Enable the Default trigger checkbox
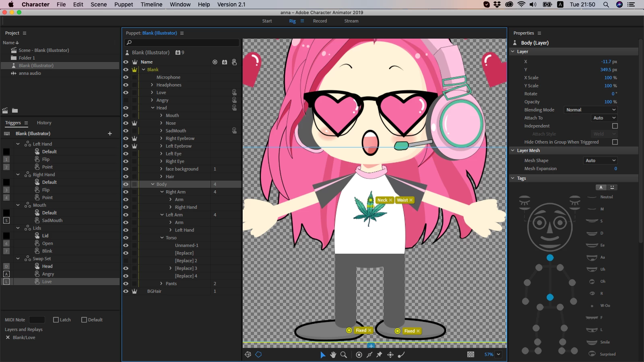The height and width of the screenshot is (362, 644). [84, 320]
